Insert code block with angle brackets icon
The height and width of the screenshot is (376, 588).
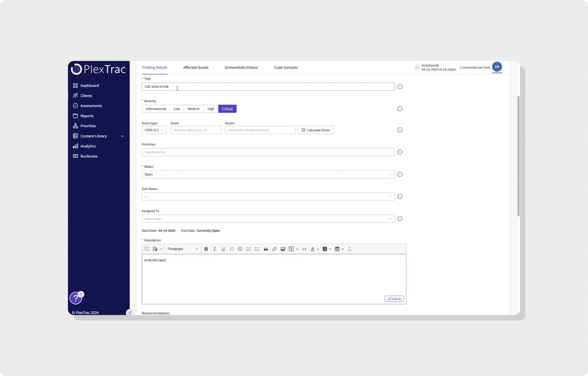point(304,249)
